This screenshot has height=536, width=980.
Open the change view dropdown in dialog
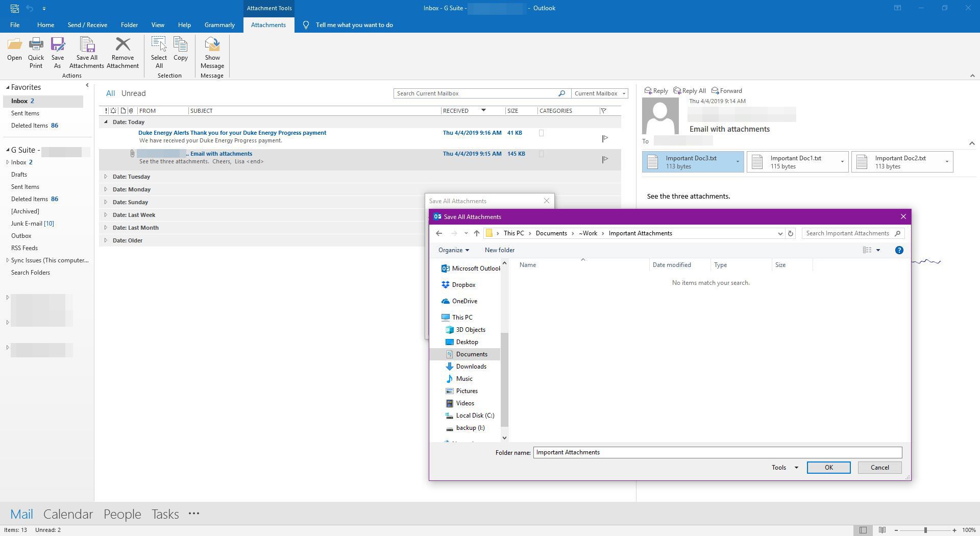(878, 250)
